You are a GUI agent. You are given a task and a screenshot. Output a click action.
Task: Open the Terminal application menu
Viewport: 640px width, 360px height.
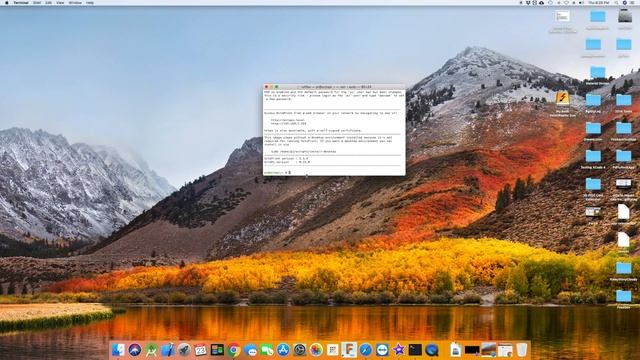click(21, 2)
